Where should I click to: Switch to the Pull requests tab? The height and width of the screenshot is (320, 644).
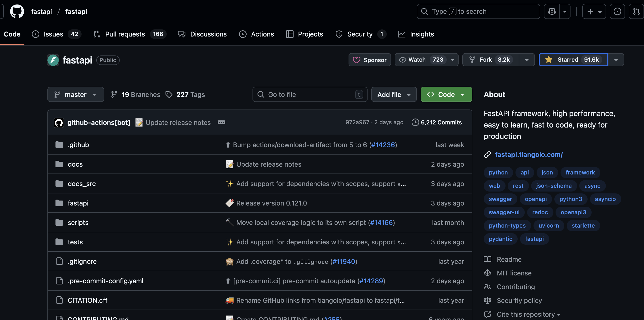(125, 34)
